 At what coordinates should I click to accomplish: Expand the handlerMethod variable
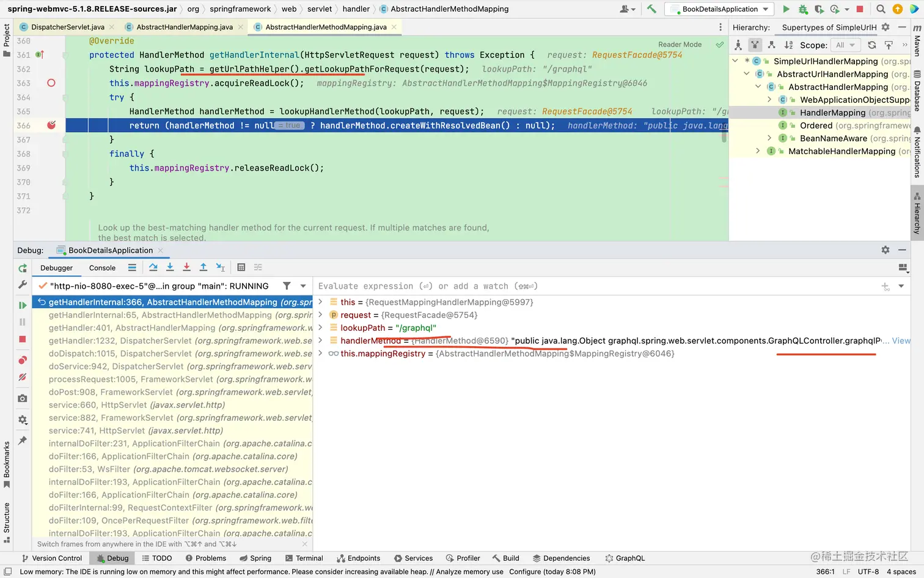click(x=320, y=341)
